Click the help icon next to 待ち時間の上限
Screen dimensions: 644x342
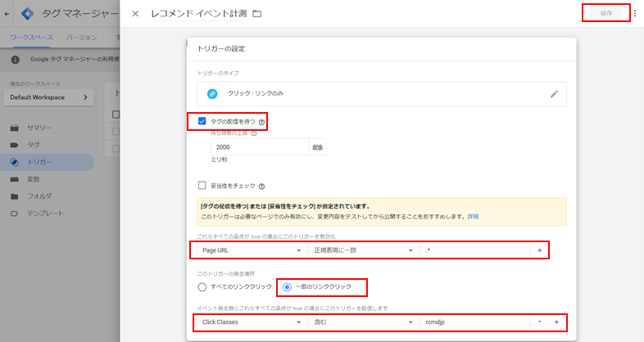tap(254, 133)
